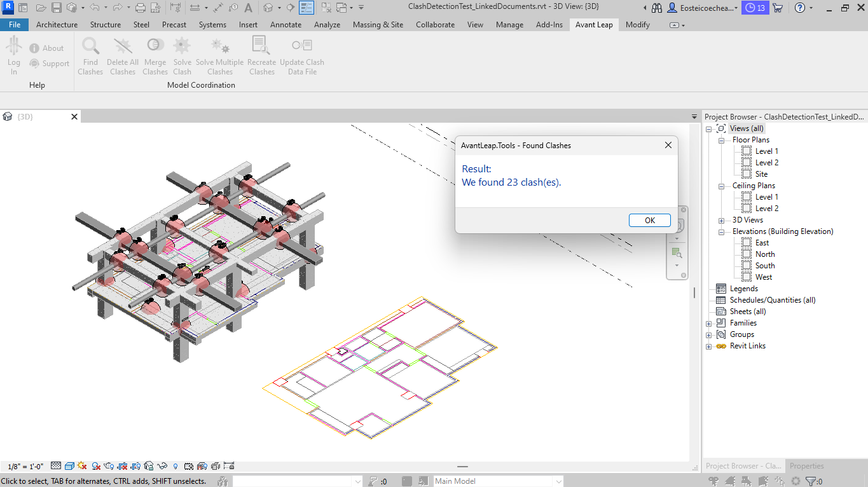Toggle sun path in view control bar
The image size is (868, 487).
[x=83, y=466]
